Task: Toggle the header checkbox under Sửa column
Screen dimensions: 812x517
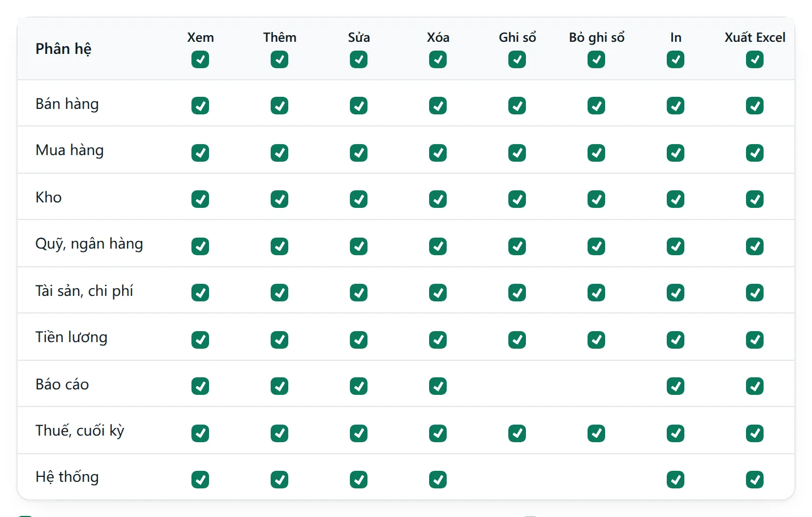Action: (x=359, y=59)
